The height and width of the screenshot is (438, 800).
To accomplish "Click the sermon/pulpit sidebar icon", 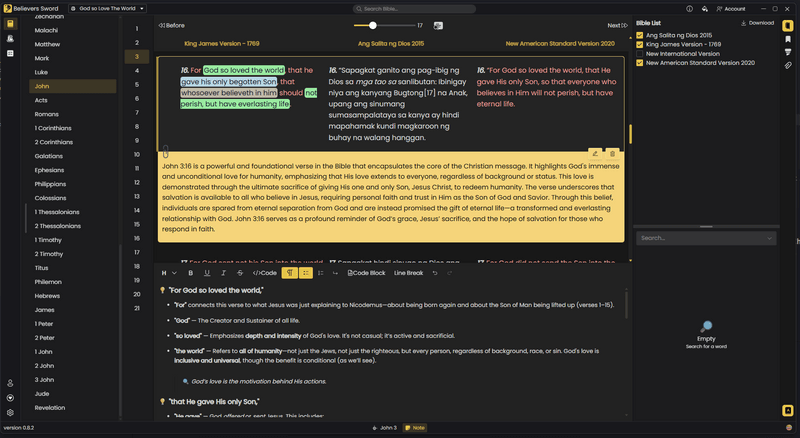I will (x=10, y=39).
